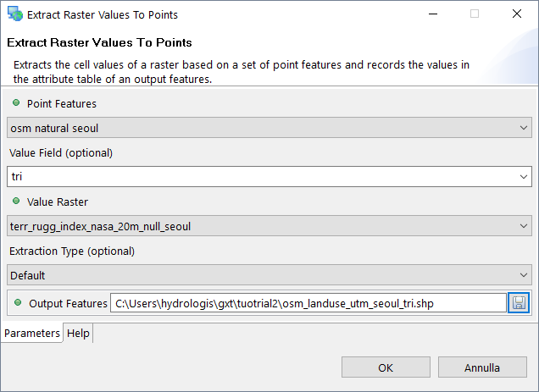Close the dialog with the X button
The image size is (539, 392).
click(x=516, y=14)
